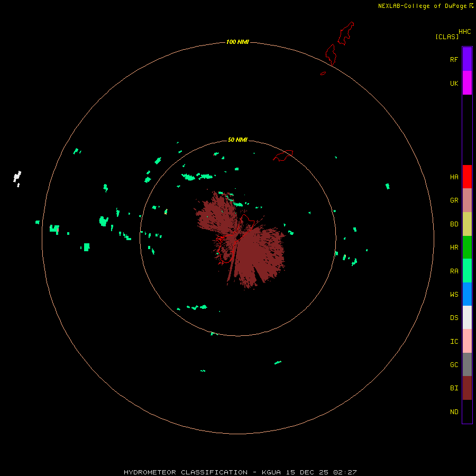Click the RF purple legend swatch
This screenshot has height=476, width=476.
[467, 59]
